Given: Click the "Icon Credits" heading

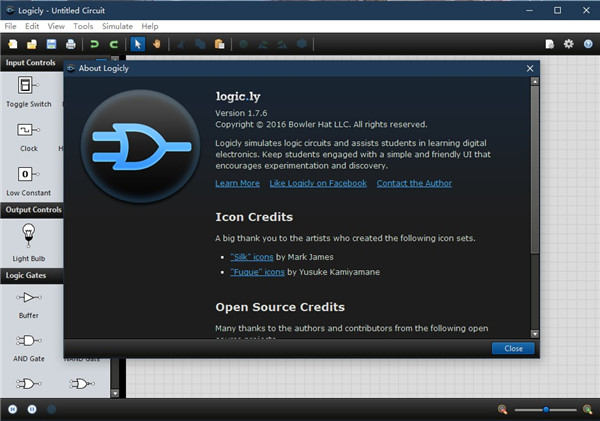Looking at the screenshot, I should point(254,217).
